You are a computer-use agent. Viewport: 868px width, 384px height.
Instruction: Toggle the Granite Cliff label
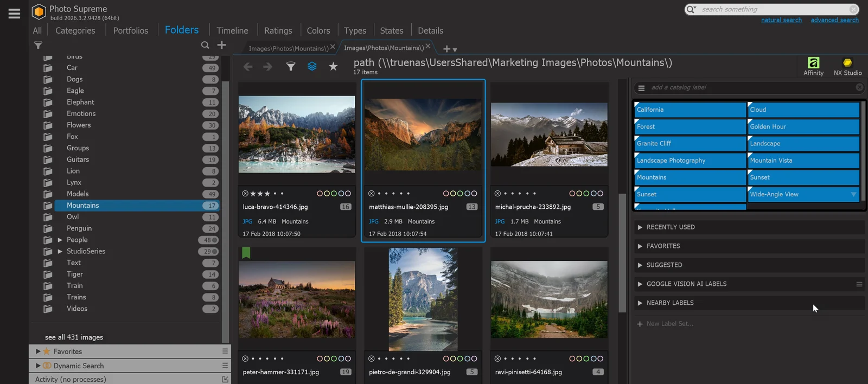pyautogui.click(x=690, y=143)
